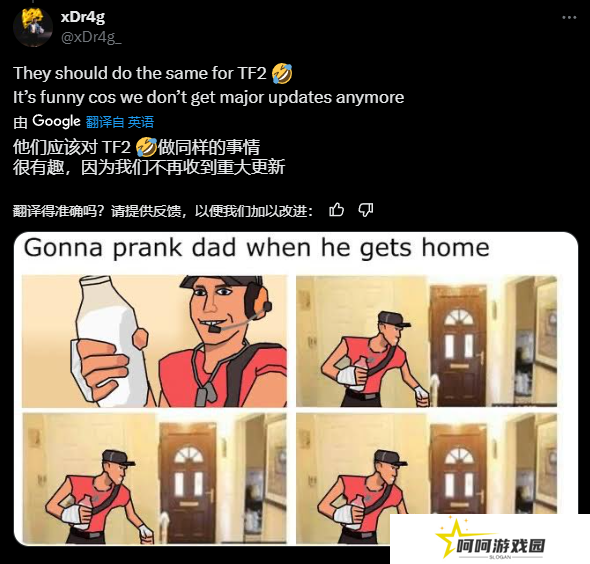
Task: Click the laughing emoji in the translated text
Action: click(146, 147)
